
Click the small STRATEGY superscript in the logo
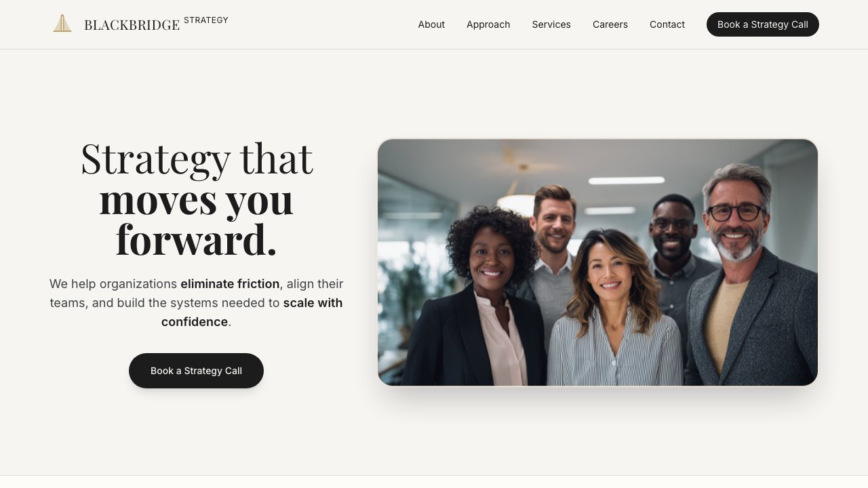(x=206, y=20)
